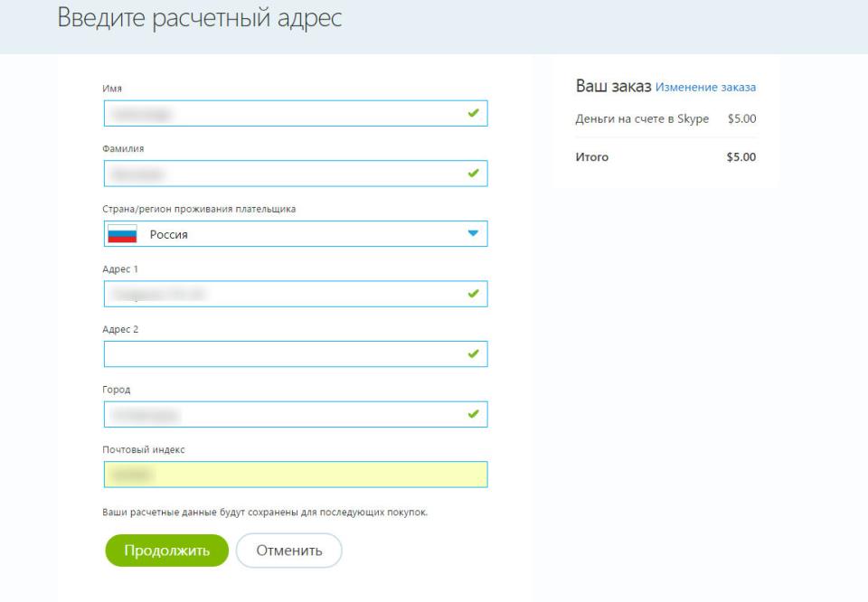Click the Russian flag icon in the country selector

coord(122,234)
